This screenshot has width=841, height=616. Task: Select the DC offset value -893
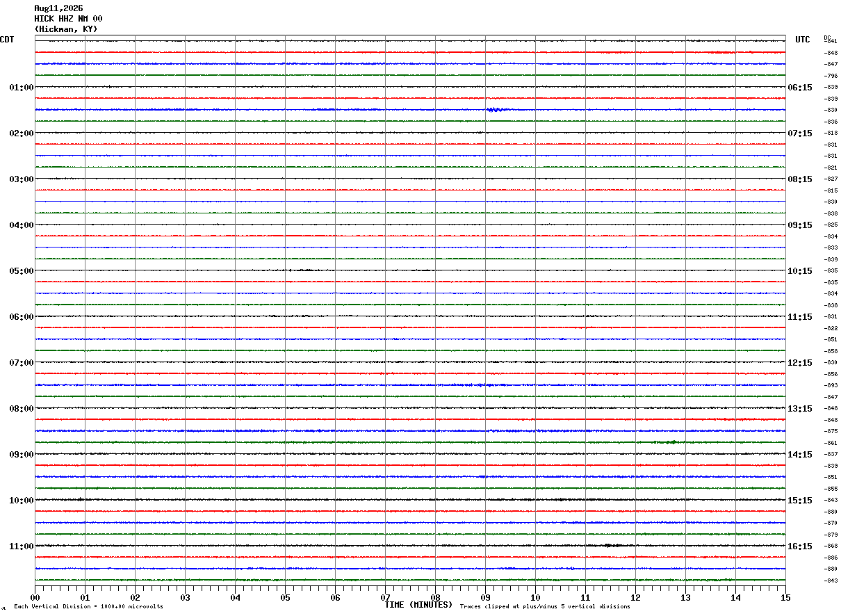click(x=831, y=385)
